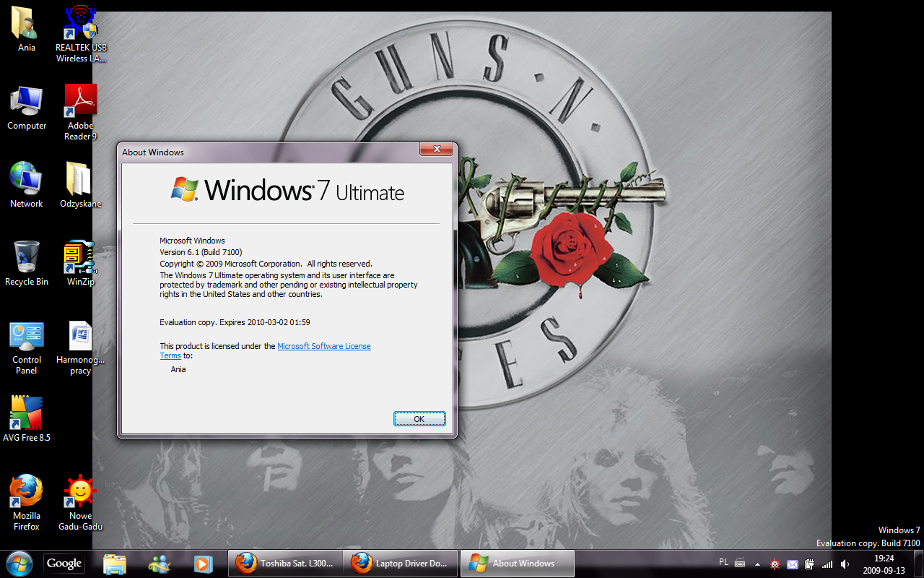This screenshot has height=578, width=924.
Task: Open Windows Live Messenger taskbar icon
Action: click(159, 564)
